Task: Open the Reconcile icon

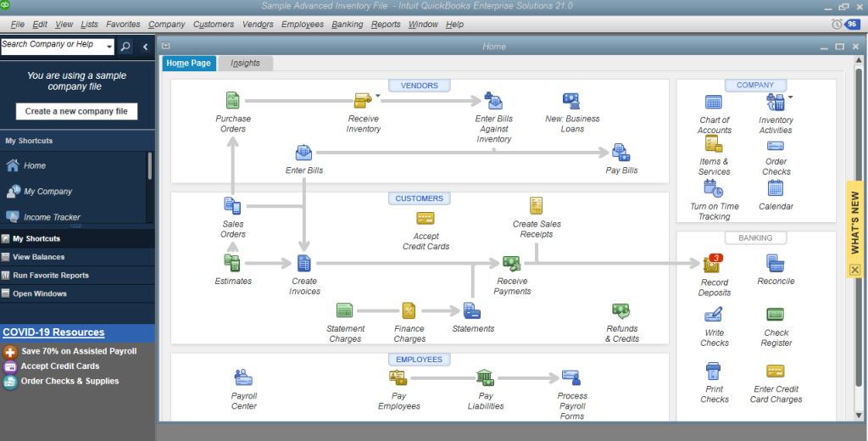Action: [x=776, y=264]
